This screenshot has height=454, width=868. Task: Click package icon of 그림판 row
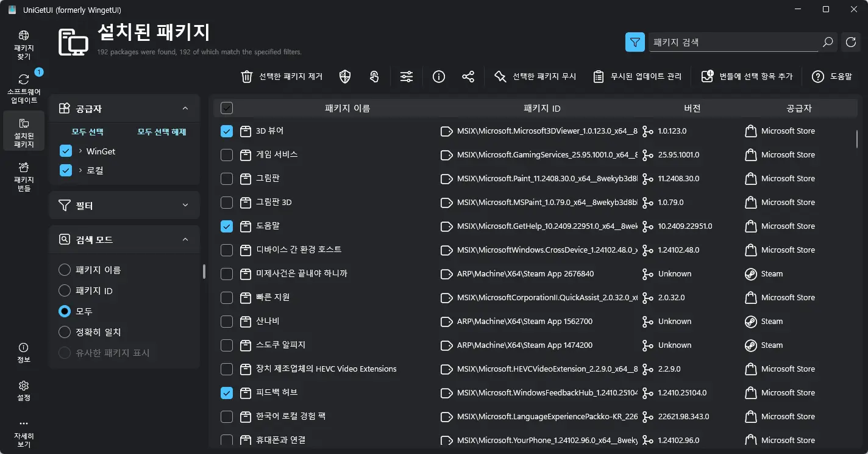click(246, 179)
